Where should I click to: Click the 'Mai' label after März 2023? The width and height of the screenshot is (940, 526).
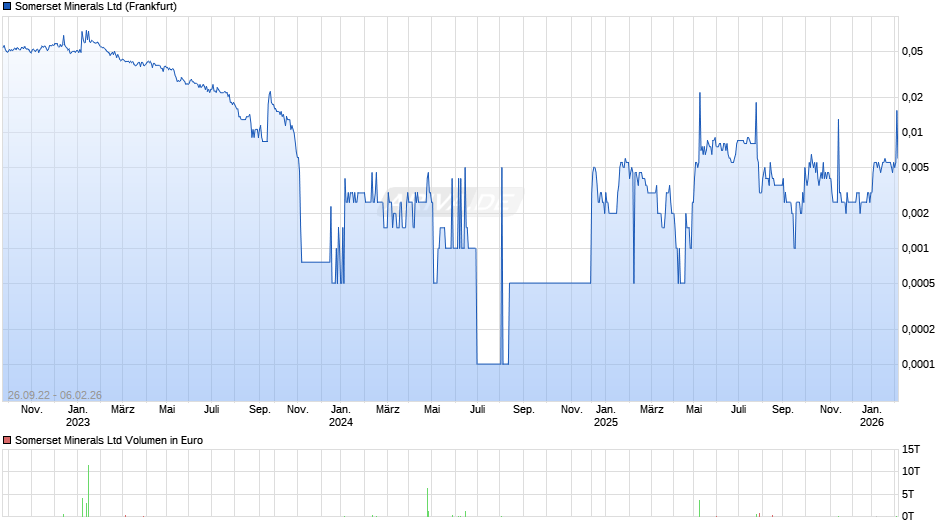167,410
